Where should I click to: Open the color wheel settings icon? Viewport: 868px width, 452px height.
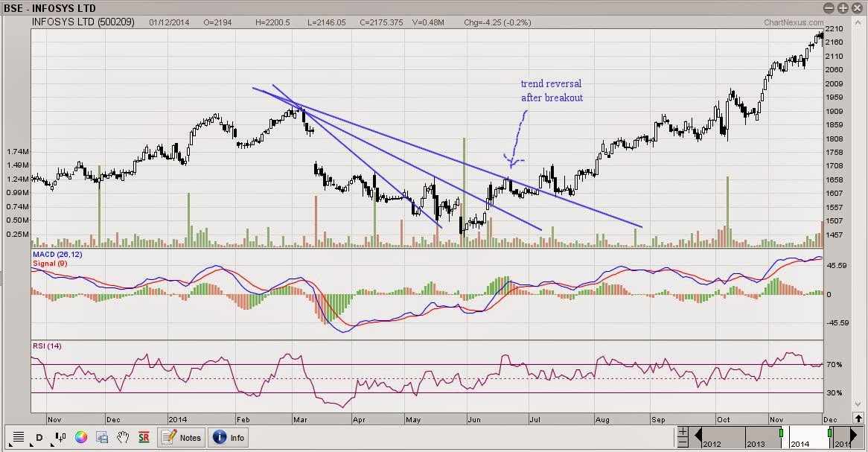coord(81,438)
